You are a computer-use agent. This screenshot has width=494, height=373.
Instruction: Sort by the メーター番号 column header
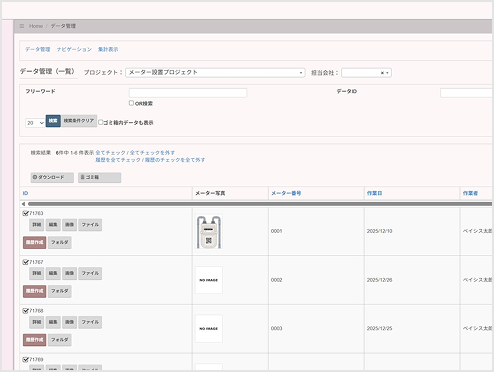click(x=286, y=193)
